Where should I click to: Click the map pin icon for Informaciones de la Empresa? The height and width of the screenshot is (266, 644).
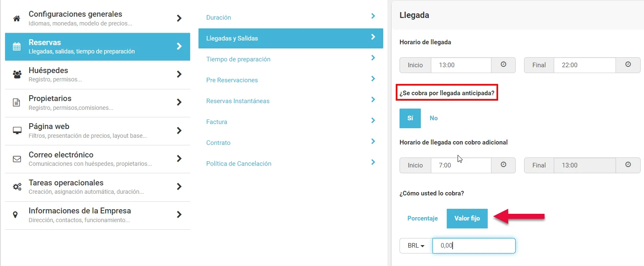coord(16,215)
